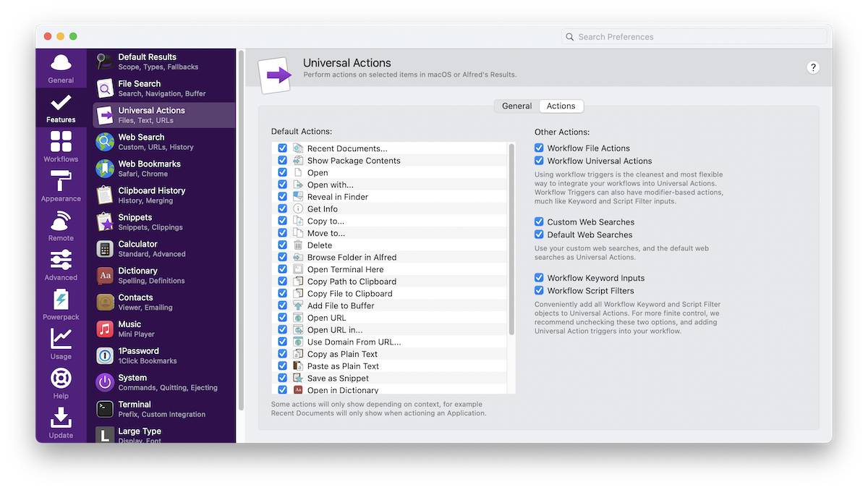Switch to the Actions tab
Screen dimensions: 868x490
[x=561, y=106]
